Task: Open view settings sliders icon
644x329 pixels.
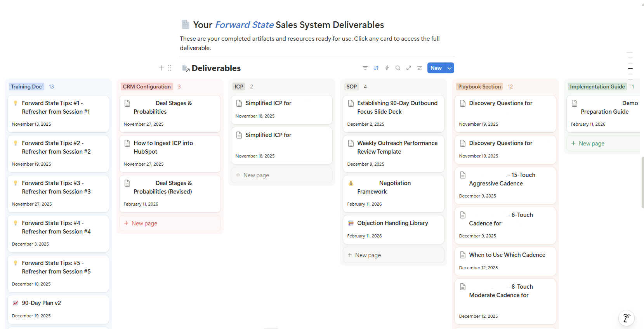Action: [420, 68]
